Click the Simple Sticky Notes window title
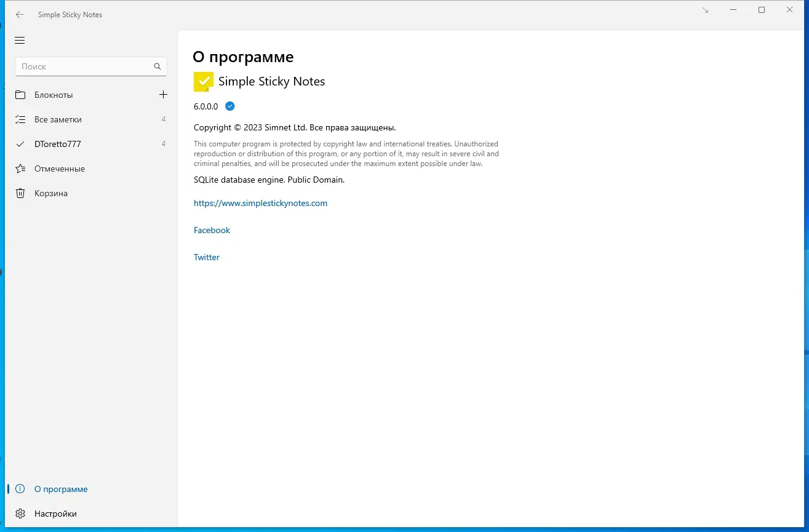Viewport: 809px width, 532px height. point(70,15)
